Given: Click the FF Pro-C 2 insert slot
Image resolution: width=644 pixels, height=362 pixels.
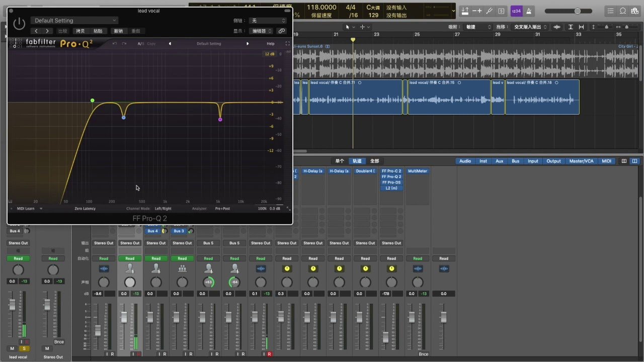Looking at the screenshot, I should [x=391, y=171].
